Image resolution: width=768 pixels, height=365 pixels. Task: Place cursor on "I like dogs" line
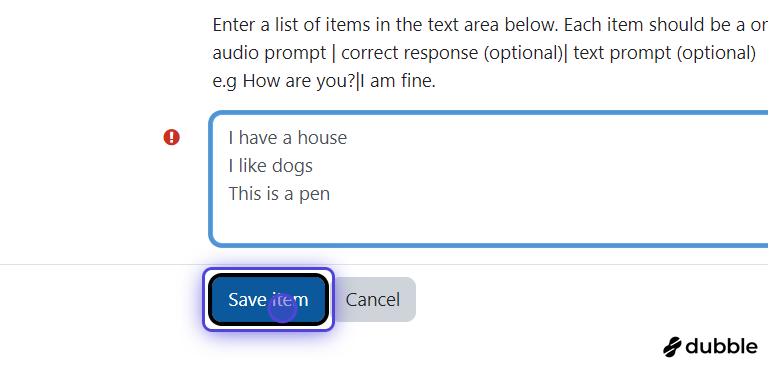[x=270, y=166]
